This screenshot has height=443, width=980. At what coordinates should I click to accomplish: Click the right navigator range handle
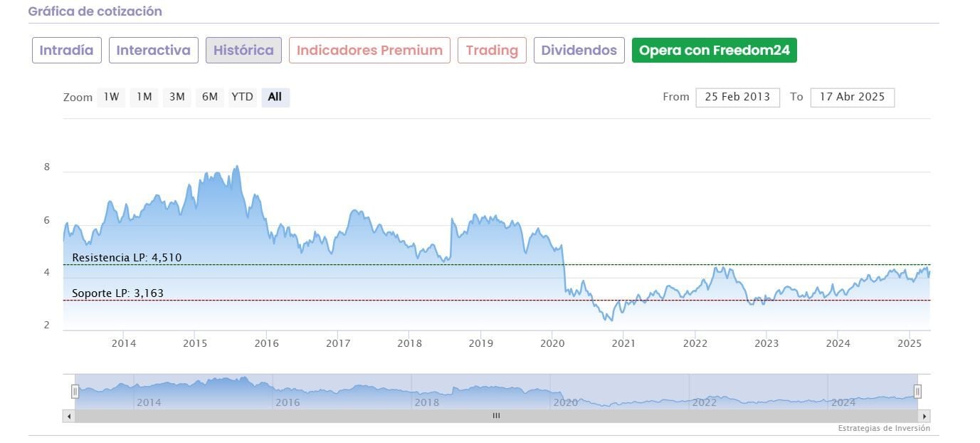[917, 391]
